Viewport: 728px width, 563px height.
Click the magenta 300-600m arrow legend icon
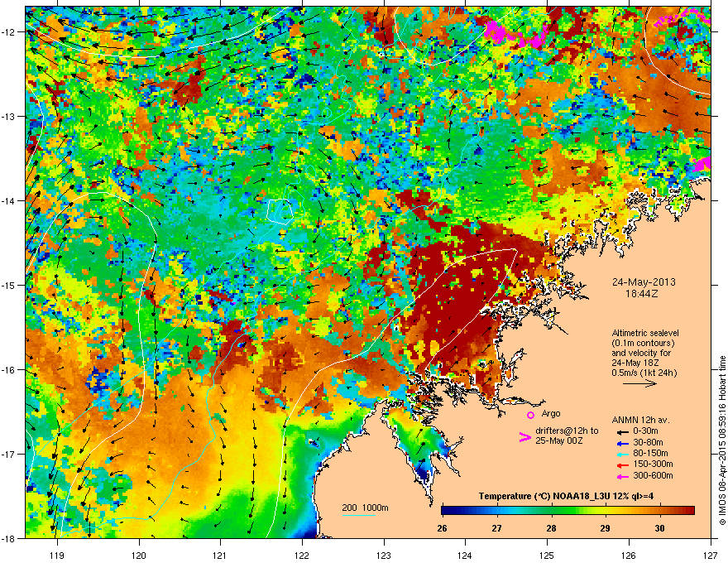point(622,476)
